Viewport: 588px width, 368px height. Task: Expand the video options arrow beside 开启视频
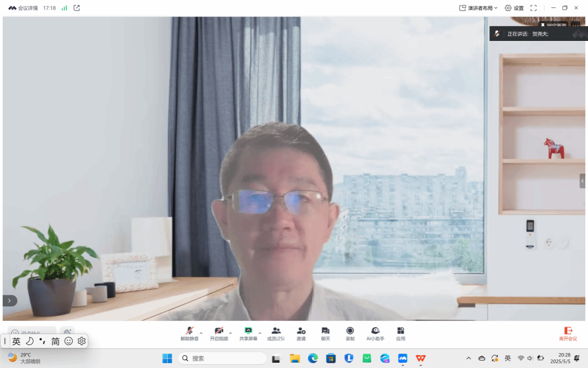click(x=230, y=333)
